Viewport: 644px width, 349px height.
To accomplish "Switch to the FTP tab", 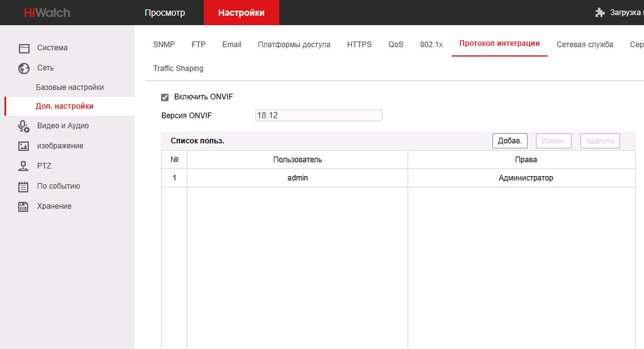I will pyautogui.click(x=198, y=45).
